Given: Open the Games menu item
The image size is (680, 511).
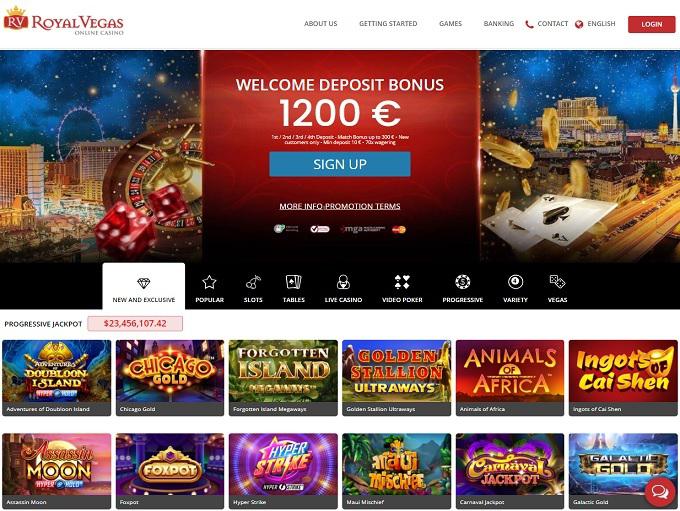Looking at the screenshot, I should pos(450,24).
